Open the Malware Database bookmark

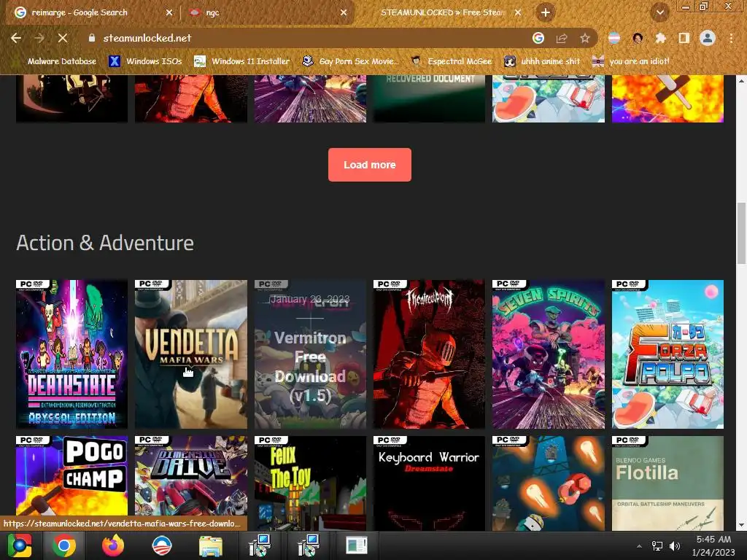pos(56,61)
